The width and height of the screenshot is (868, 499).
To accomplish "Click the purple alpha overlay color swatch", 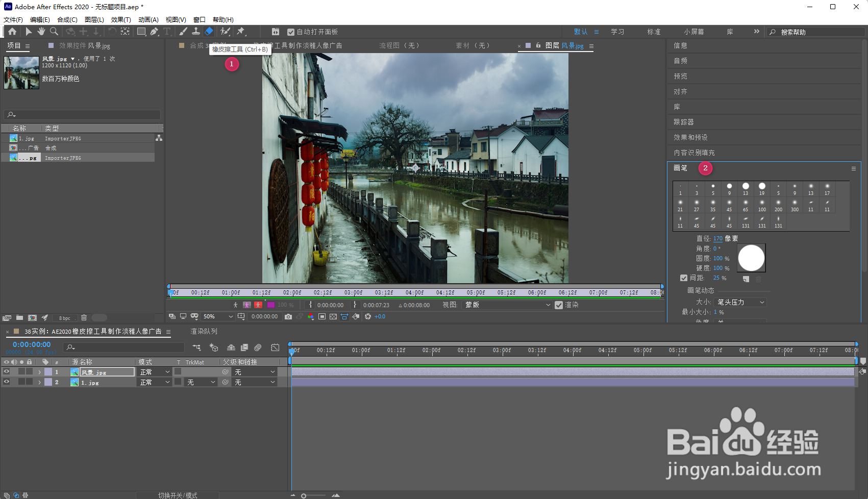I will pos(271,305).
